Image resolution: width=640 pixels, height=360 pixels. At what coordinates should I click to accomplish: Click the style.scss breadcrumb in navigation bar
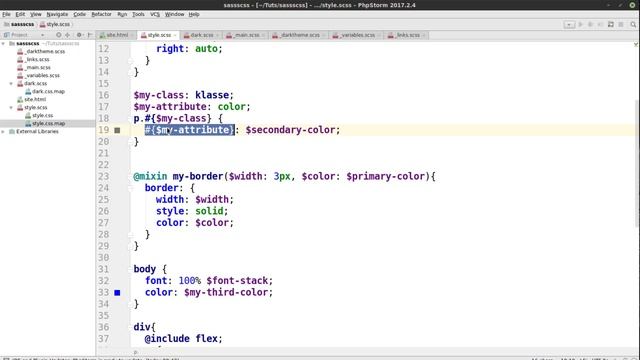(55, 24)
